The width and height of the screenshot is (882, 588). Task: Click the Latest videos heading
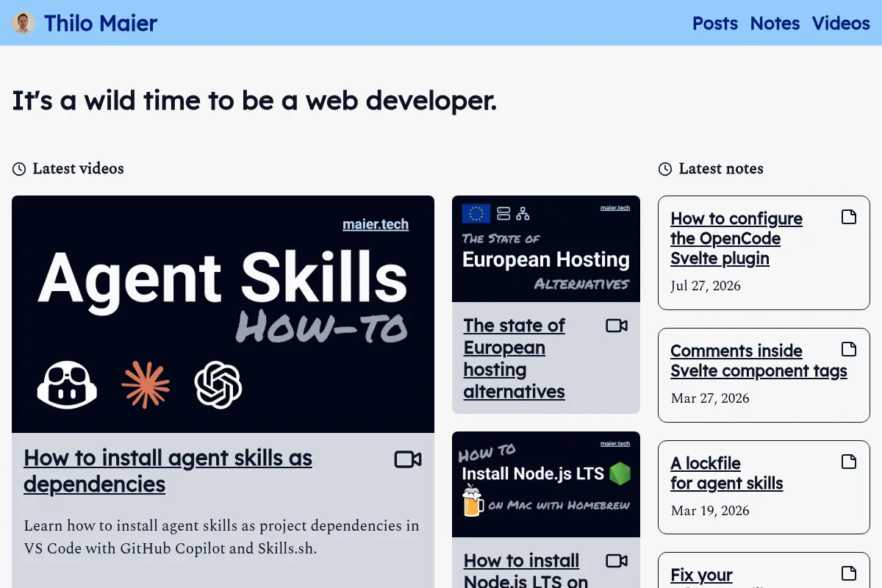tap(78, 169)
